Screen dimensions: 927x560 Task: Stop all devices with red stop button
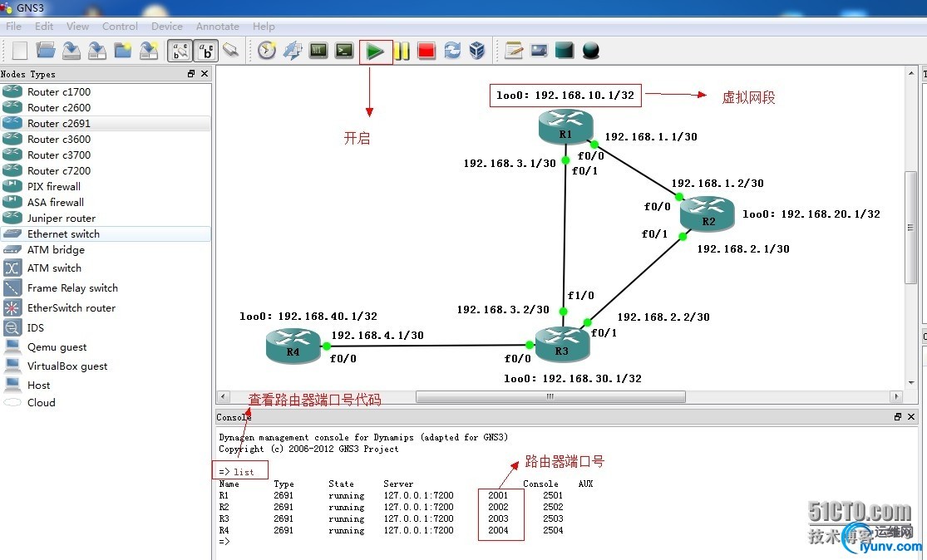(x=427, y=51)
